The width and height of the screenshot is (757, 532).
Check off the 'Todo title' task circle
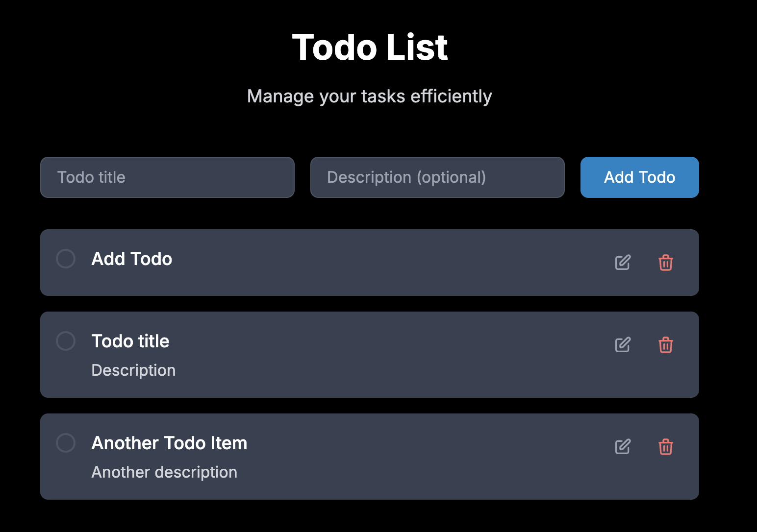(66, 341)
